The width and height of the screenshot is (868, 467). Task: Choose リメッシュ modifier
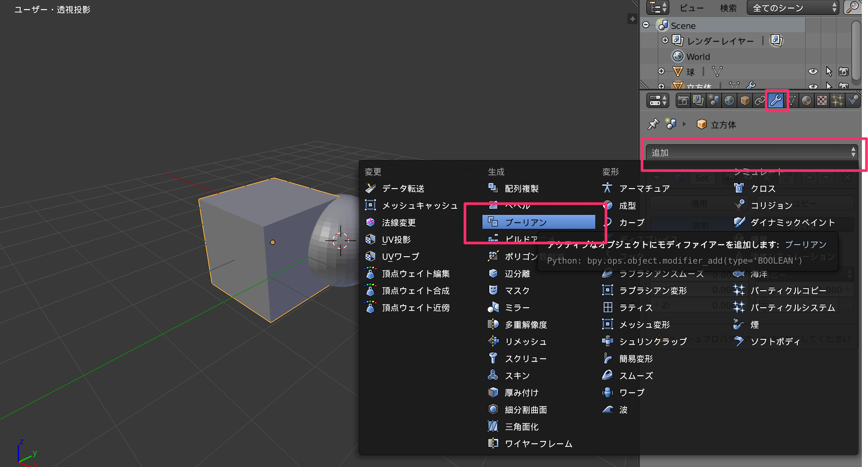pyautogui.click(x=539, y=342)
